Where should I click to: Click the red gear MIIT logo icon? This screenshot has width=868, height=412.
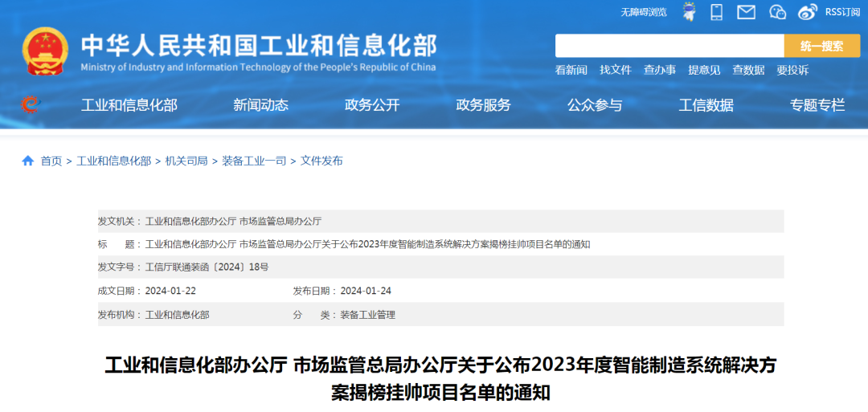point(31,104)
